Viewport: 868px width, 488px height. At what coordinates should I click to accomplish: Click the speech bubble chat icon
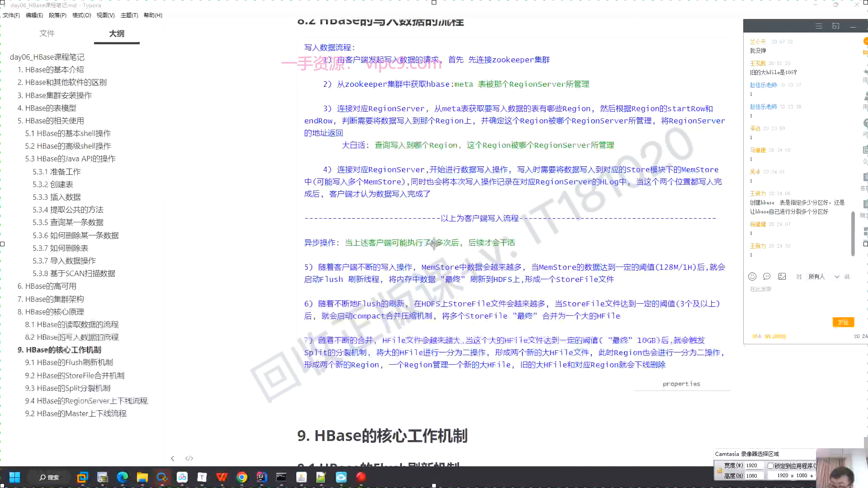[x=767, y=277]
